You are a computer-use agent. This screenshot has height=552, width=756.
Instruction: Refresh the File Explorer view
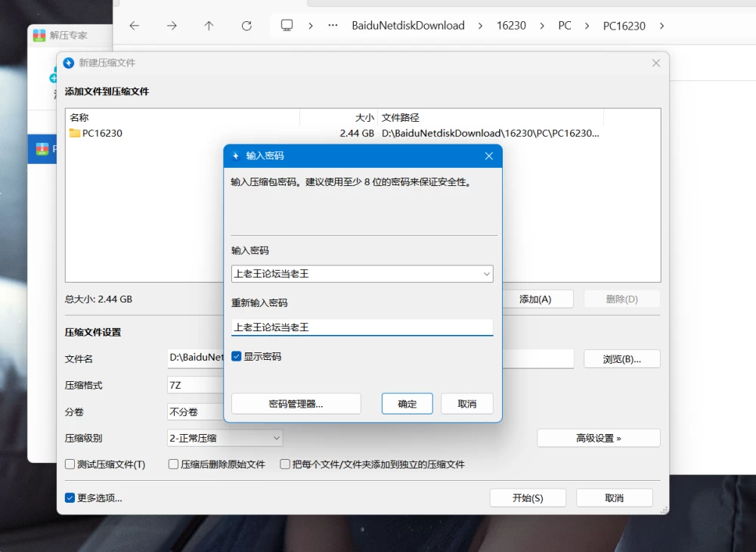(246, 26)
